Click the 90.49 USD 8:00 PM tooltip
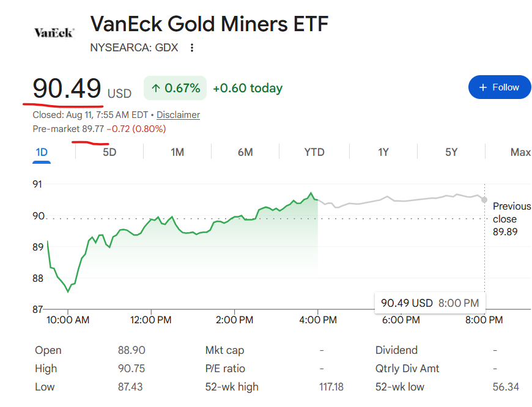532x407 pixels. coord(430,303)
